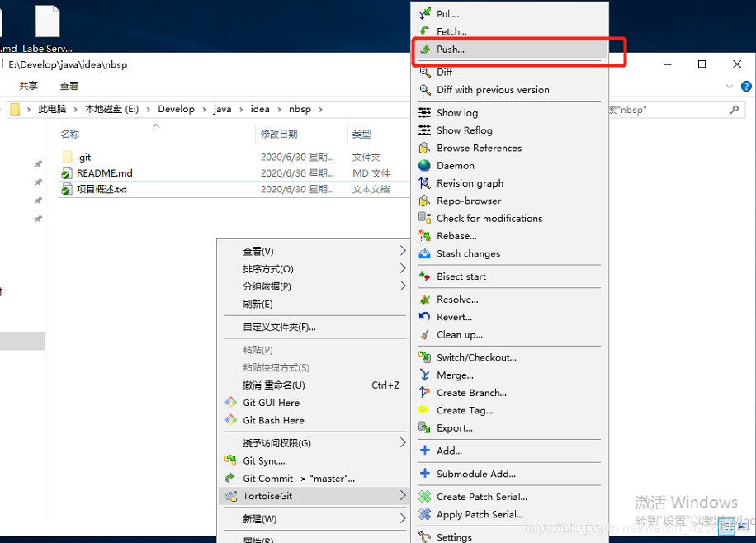Click the Push arrow icon
The image size is (756, 543).
point(425,50)
